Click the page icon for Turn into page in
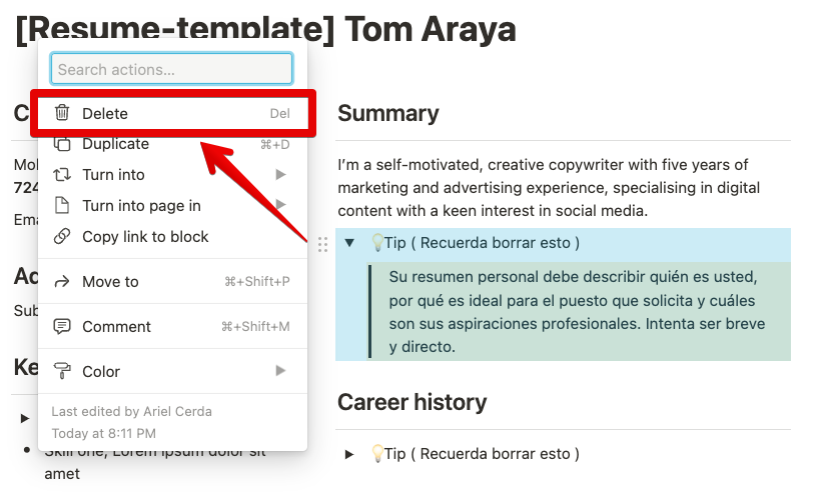 [62, 205]
